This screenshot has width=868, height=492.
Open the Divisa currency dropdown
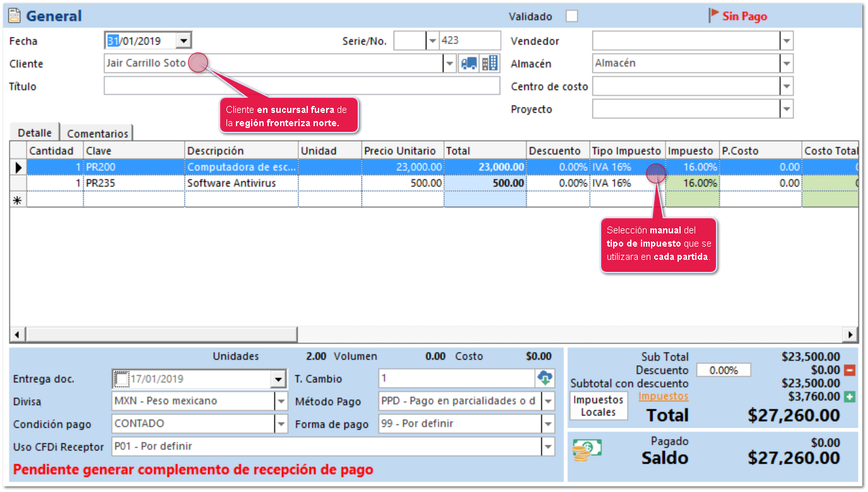tap(281, 401)
